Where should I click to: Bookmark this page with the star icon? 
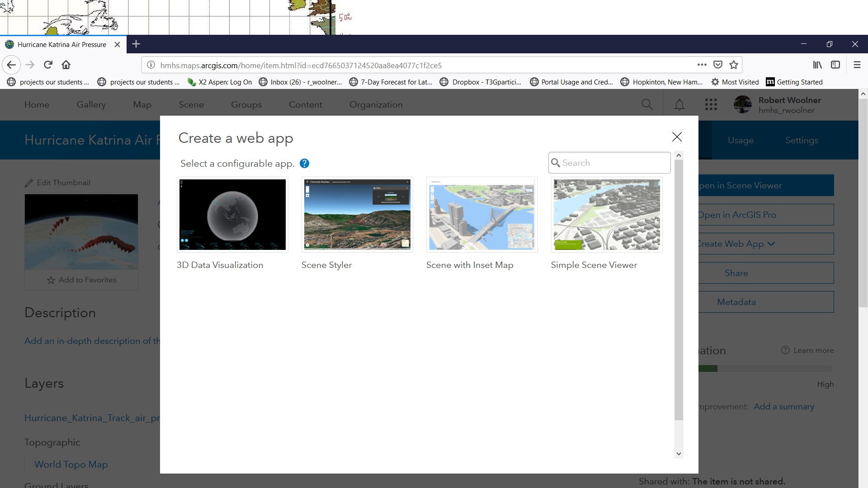(x=734, y=65)
